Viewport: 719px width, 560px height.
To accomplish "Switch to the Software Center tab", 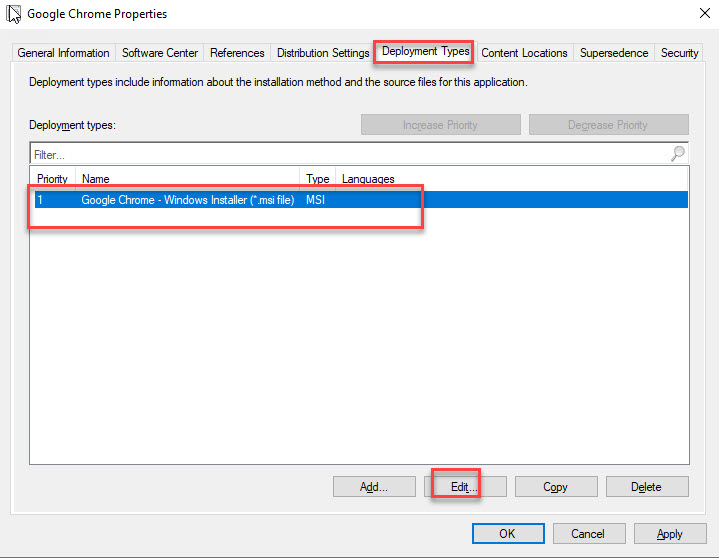I will coord(160,53).
